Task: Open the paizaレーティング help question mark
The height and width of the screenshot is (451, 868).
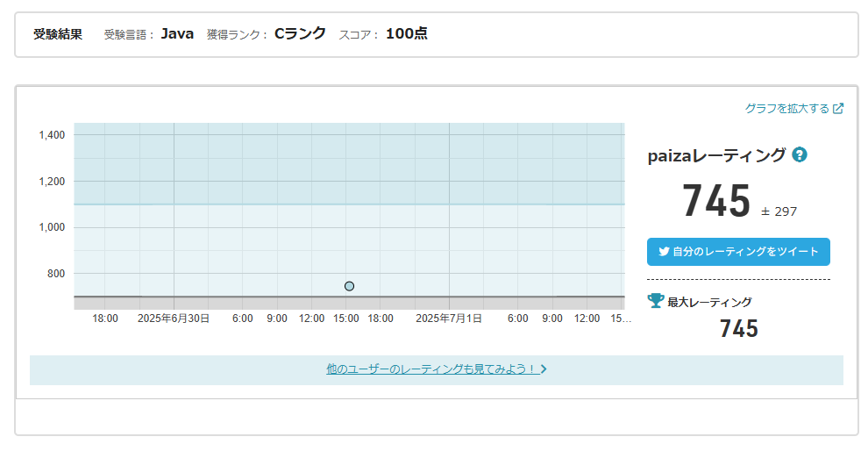Action: (799, 155)
